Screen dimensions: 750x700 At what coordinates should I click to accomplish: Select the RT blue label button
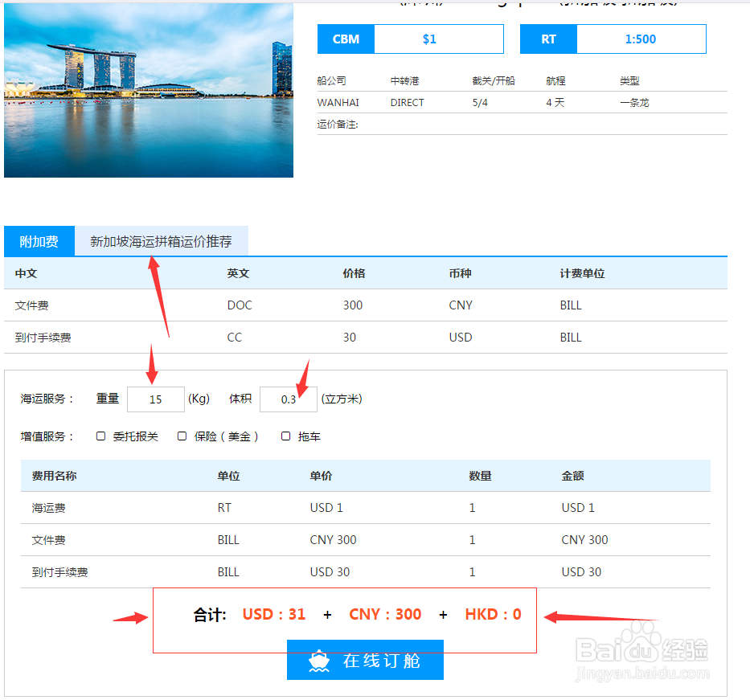[x=548, y=39]
